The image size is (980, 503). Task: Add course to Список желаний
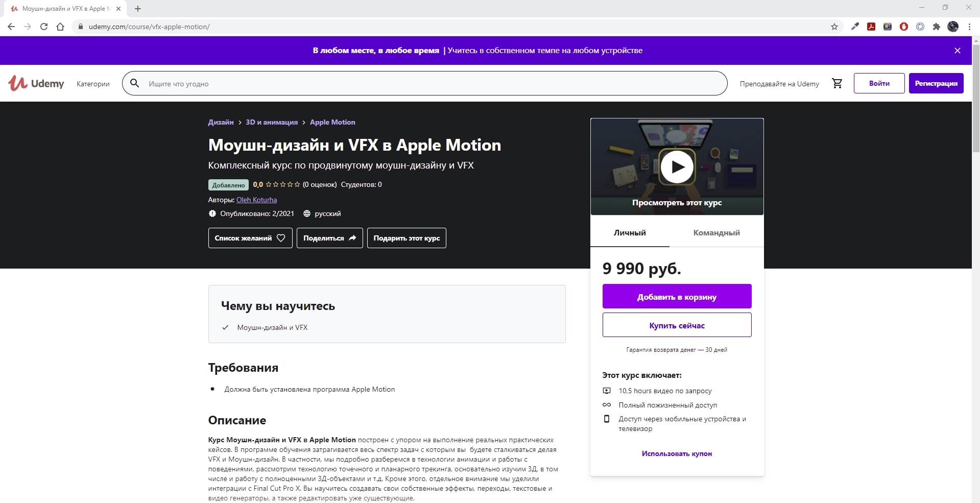(250, 238)
